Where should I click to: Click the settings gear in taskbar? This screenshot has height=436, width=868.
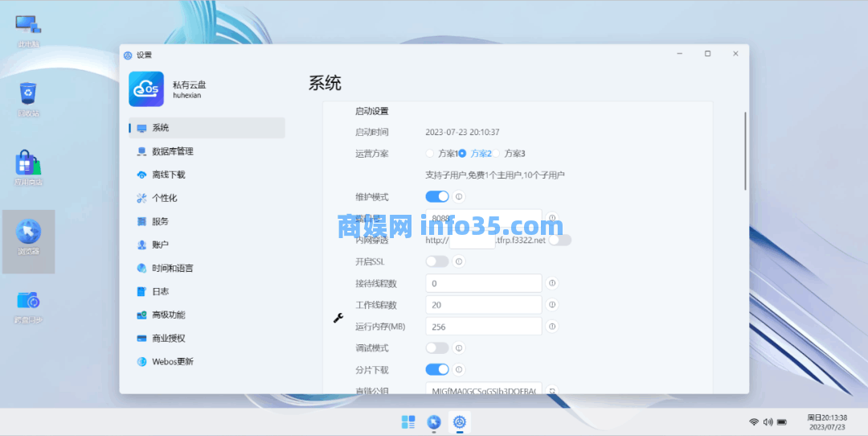tap(460, 422)
